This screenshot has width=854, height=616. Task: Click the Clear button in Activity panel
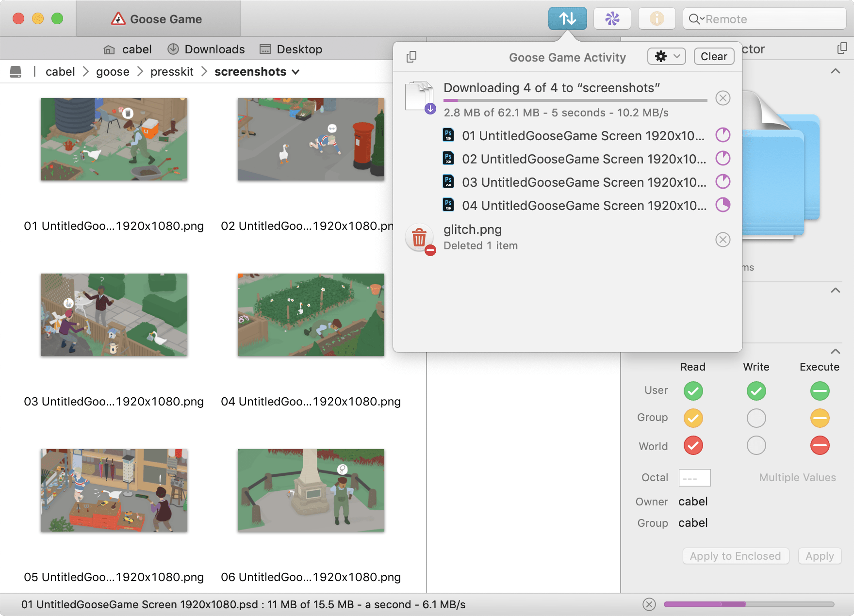tap(713, 56)
